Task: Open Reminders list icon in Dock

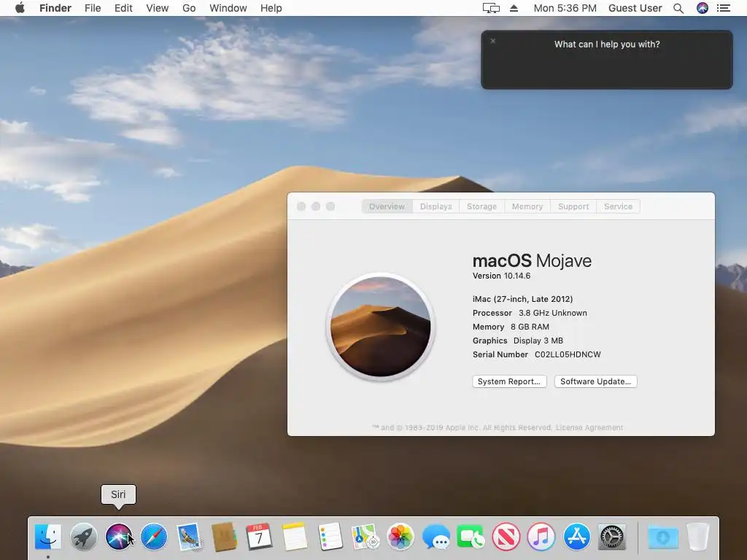Action: 330,537
